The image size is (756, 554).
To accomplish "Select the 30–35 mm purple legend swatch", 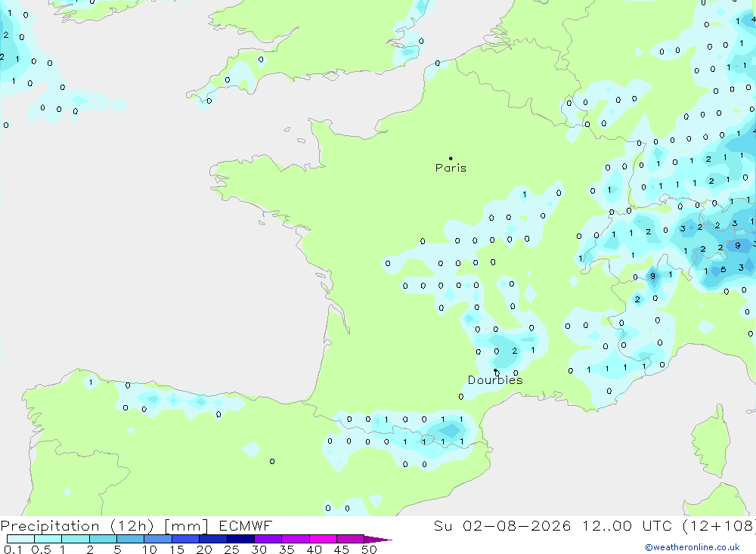I will coord(268,539).
